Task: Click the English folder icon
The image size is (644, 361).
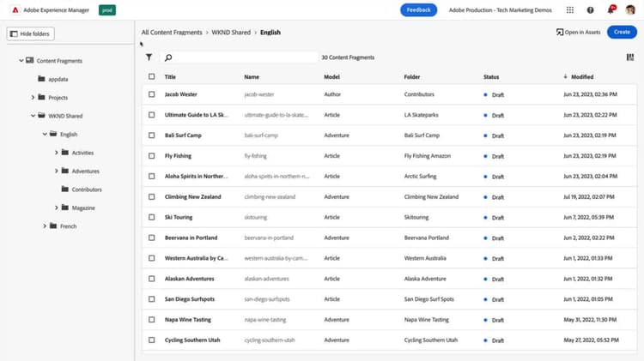Action: (x=53, y=134)
